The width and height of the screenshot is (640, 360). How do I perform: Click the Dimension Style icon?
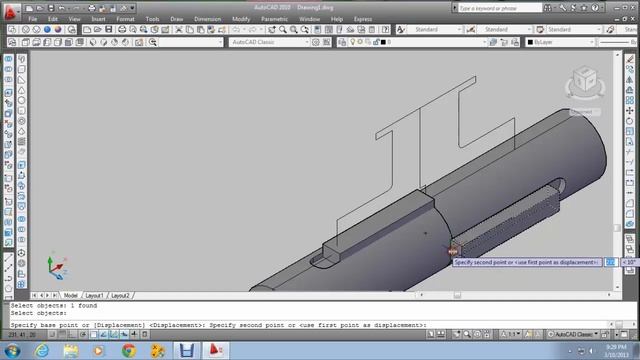coord(471,29)
